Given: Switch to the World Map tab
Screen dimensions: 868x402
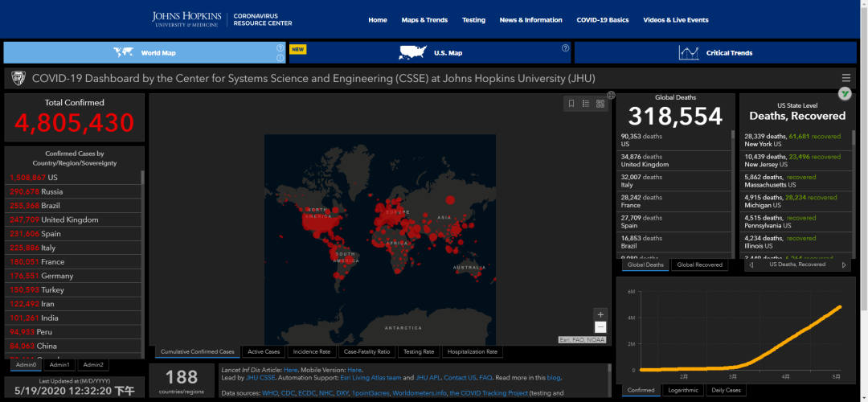Looking at the screenshot, I should coord(145,52).
